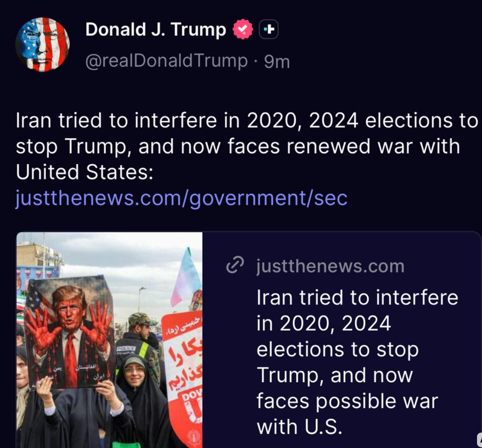
Task: Click the partially visible white button at bottom-right corner
Action: (480, 440)
